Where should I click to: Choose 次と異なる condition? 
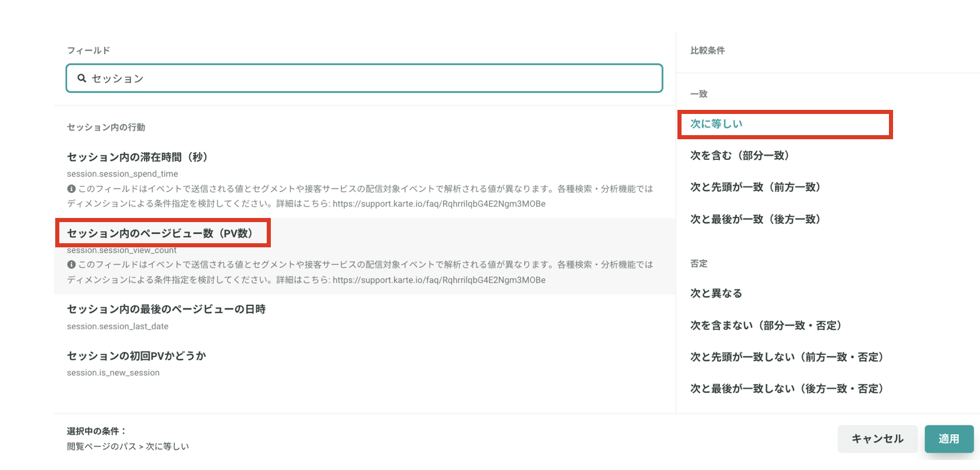pyautogui.click(x=716, y=293)
